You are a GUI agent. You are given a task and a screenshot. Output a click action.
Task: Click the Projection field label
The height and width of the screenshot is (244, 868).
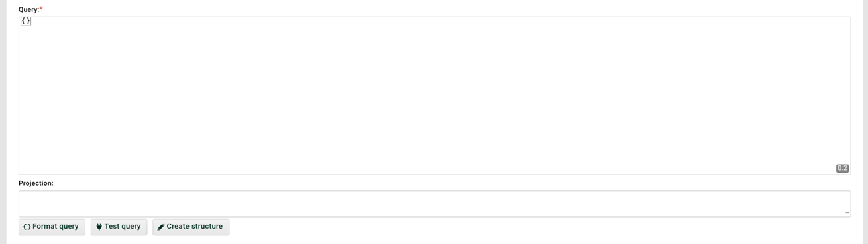coord(36,183)
